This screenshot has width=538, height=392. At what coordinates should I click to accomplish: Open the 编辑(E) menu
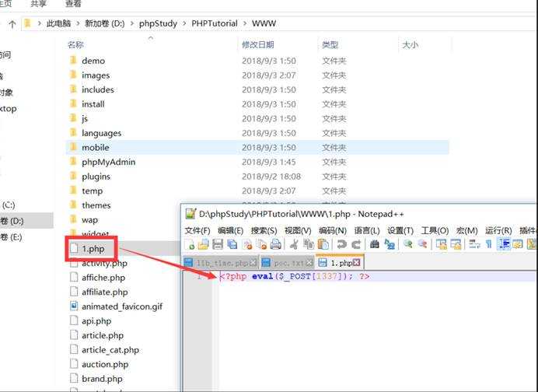pyautogui.click(x=231, y=230)
